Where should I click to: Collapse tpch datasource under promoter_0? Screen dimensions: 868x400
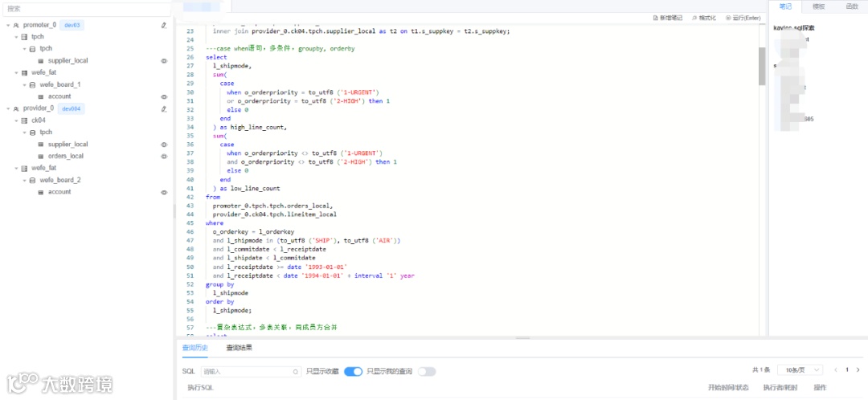[16, 37]
